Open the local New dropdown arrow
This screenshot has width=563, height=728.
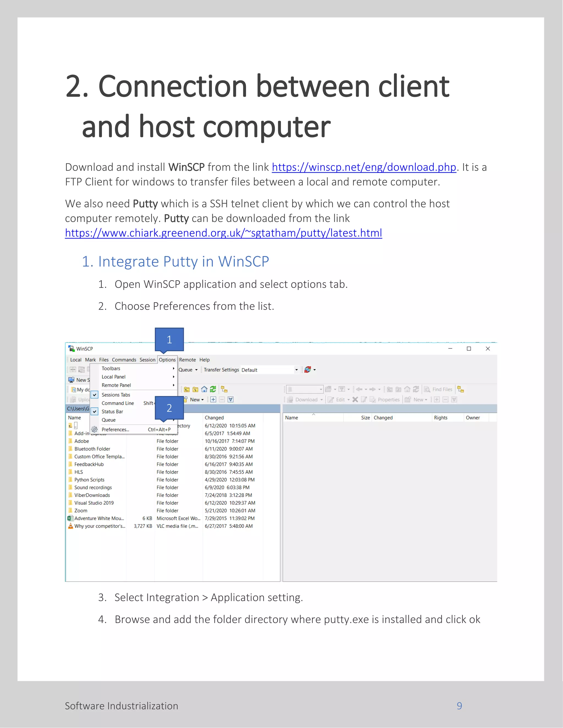(202, 400)
